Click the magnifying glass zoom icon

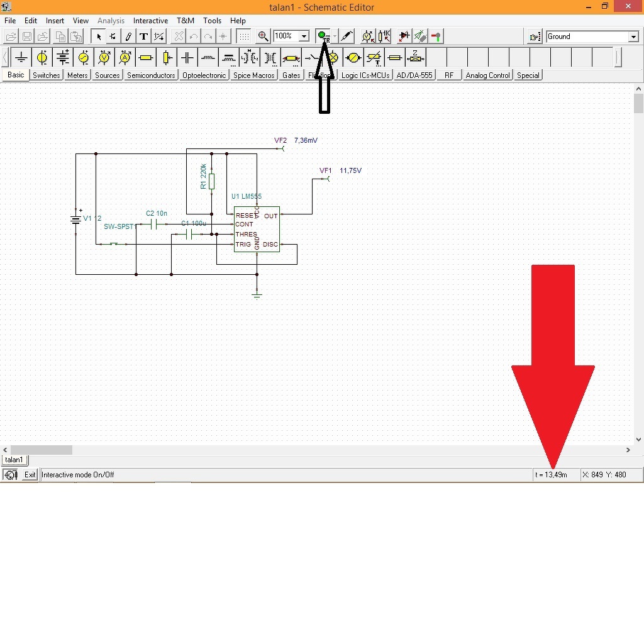tap(263, 36)
